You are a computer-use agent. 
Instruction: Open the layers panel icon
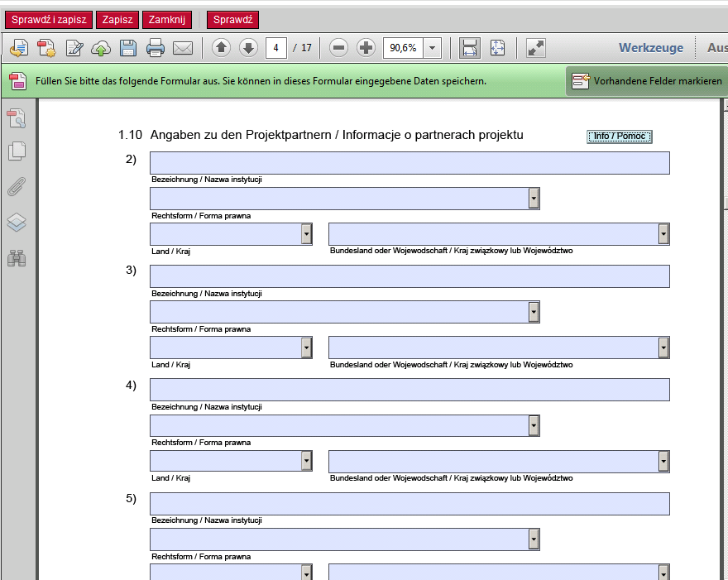pos(17,222)
